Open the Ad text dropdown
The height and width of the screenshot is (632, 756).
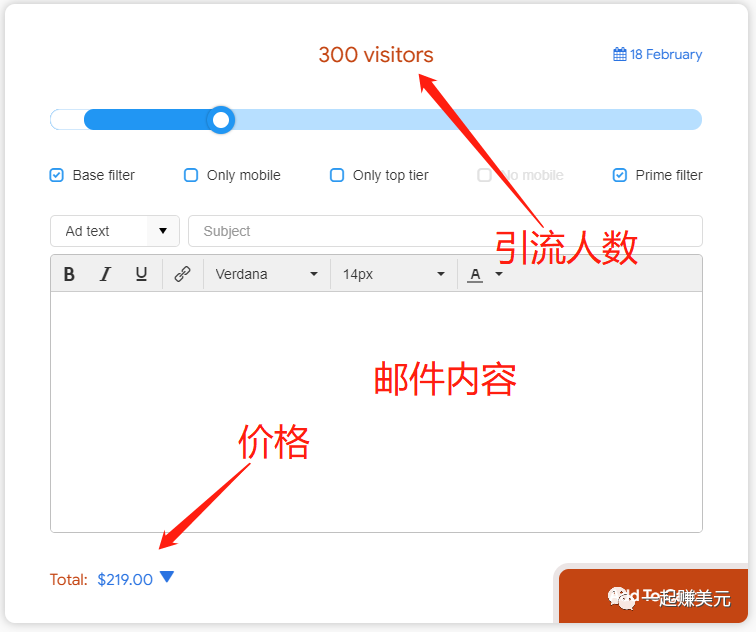tap(115, 231)
